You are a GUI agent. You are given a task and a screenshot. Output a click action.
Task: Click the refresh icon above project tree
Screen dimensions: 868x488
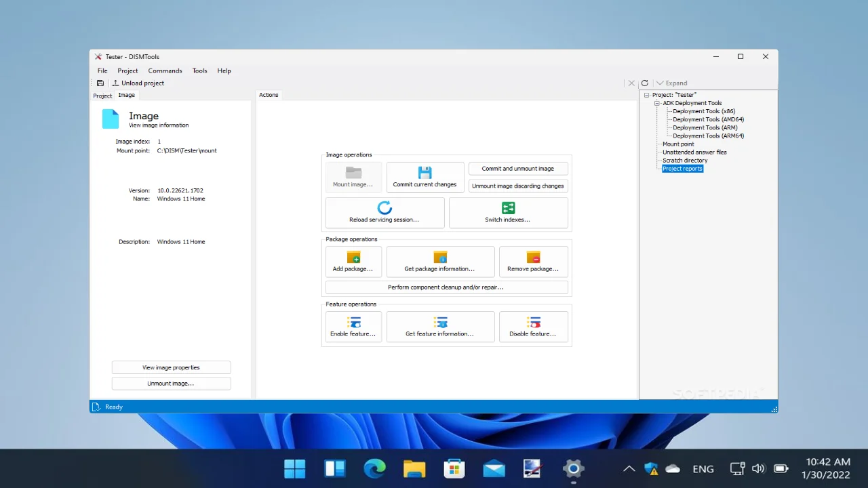645,83
